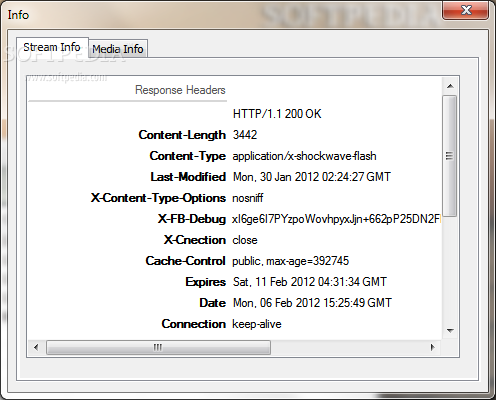The height and width of the screenshot is (400, 496).
Task: Click the Info window title
Action: [x=18, y=15]
